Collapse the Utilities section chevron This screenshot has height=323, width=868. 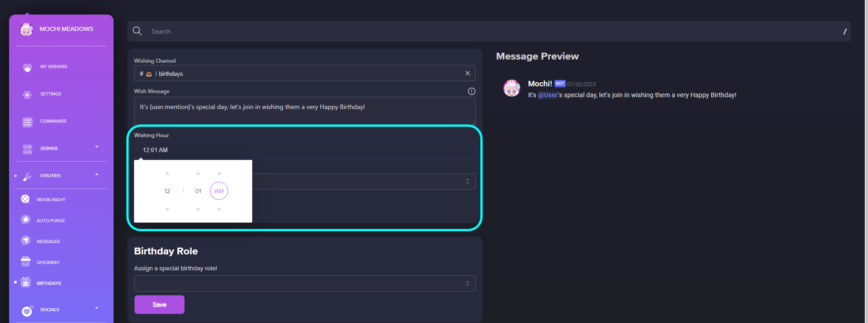click(96, 174)
